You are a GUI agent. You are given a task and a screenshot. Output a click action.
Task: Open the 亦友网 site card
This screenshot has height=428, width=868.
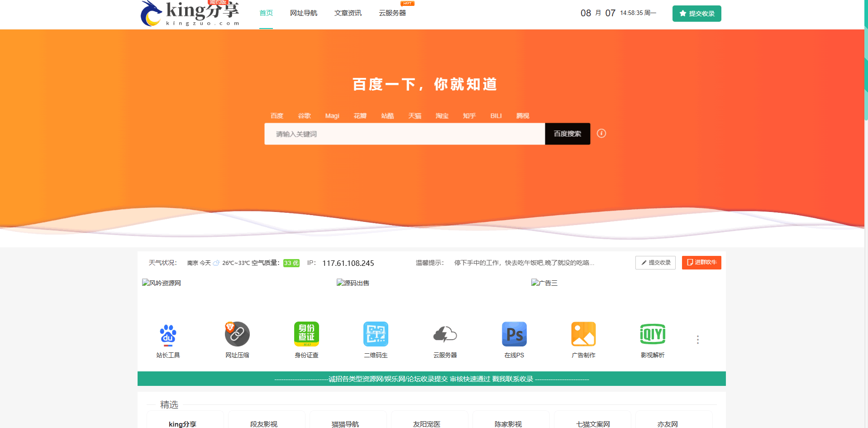(674, 420)
